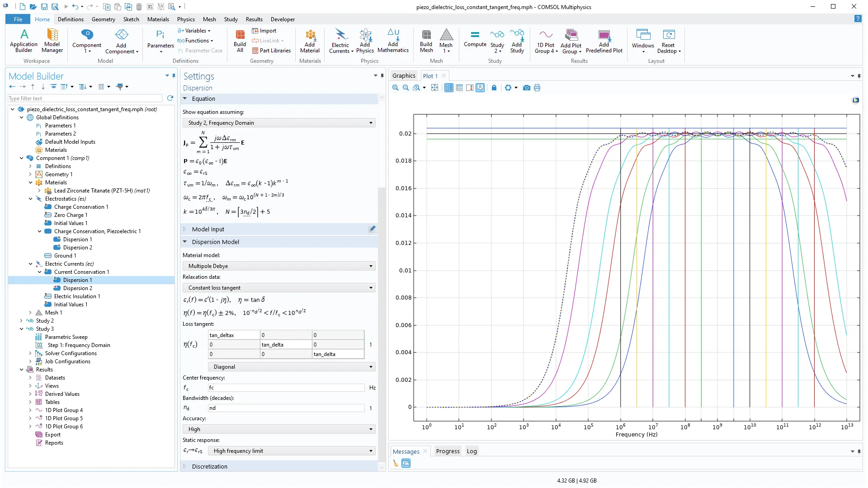Expand the Study 2 tree node

click(21, 321)
